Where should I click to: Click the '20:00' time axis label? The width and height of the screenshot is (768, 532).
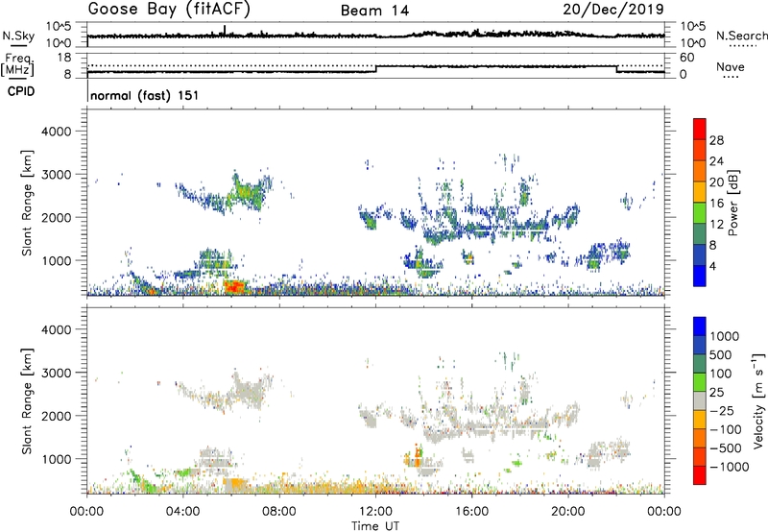567,512
